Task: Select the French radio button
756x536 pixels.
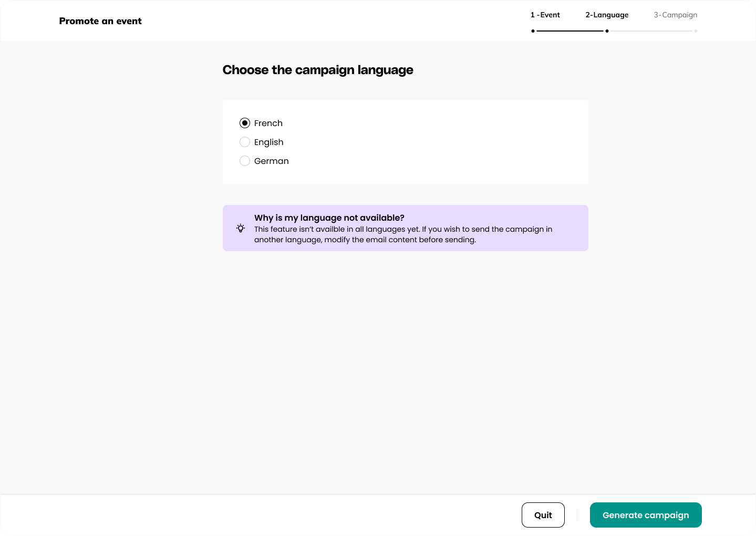Action: [245, 123]
